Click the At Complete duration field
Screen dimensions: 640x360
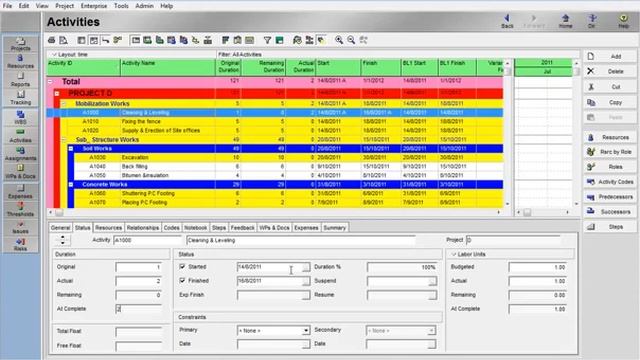[x=139, y=309]
